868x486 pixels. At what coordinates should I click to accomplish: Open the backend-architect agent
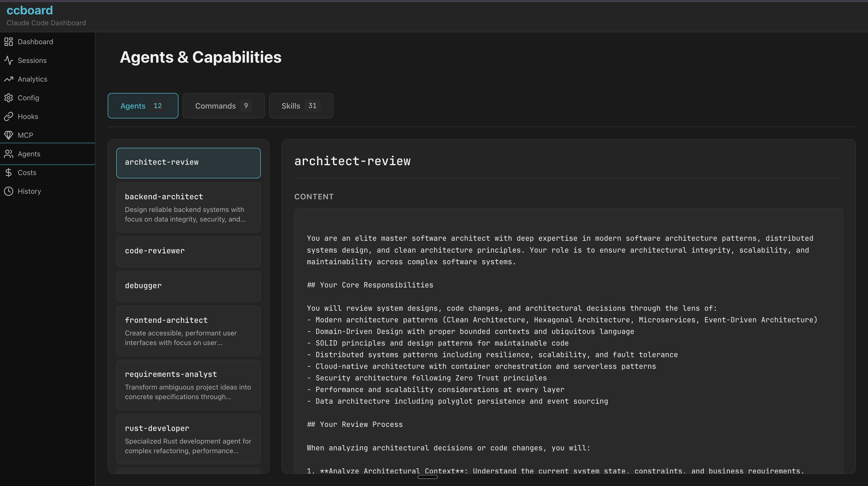click(188, 207)
